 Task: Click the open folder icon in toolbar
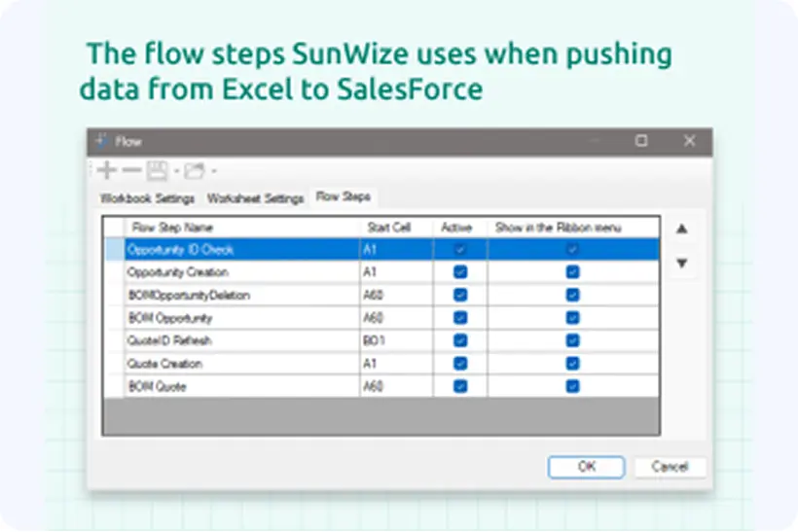194,171
